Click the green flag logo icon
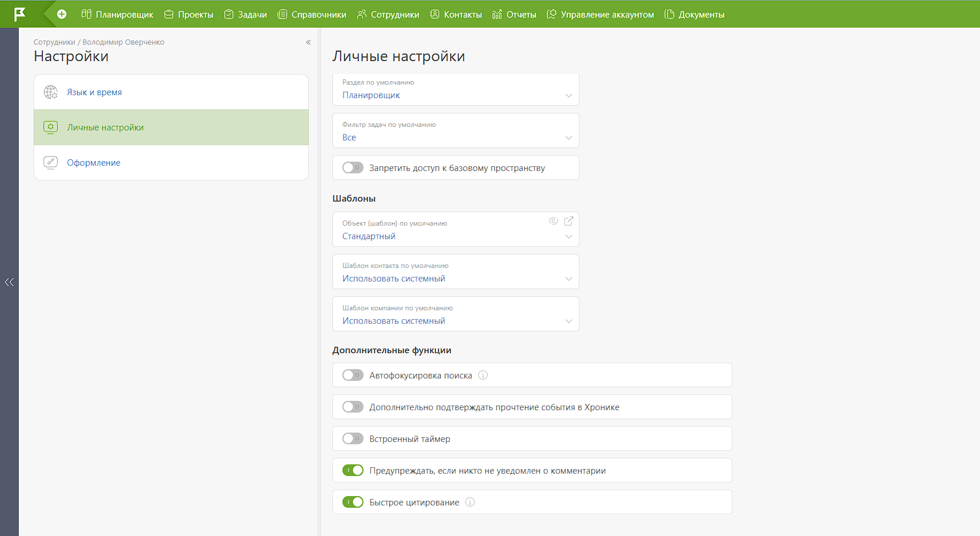Screen dimensions: 980x536 tap(20, 14)
